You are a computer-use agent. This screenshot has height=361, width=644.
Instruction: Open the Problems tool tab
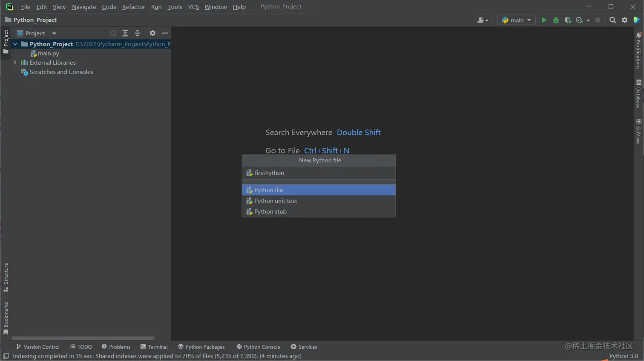[116, 347]
